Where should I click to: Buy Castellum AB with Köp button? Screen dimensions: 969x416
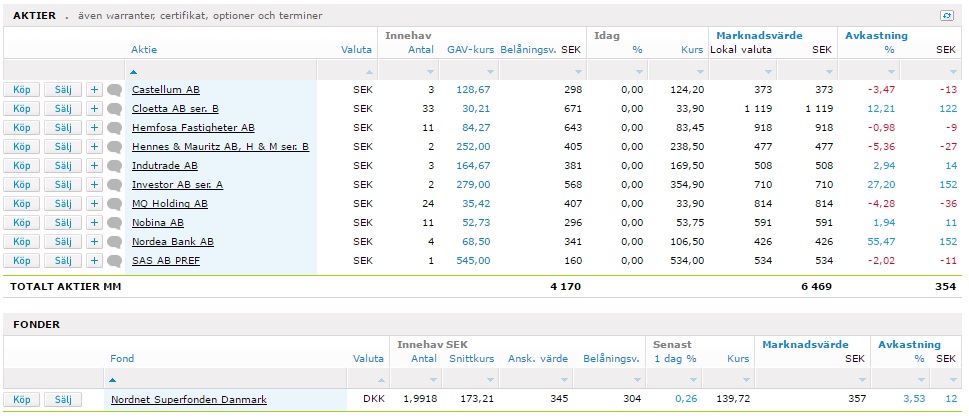pyautogui.click(x=22, y=90)
